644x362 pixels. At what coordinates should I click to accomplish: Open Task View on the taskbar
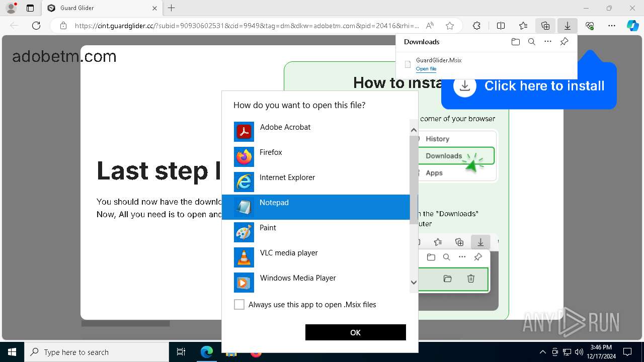click(x=181, y=352)
